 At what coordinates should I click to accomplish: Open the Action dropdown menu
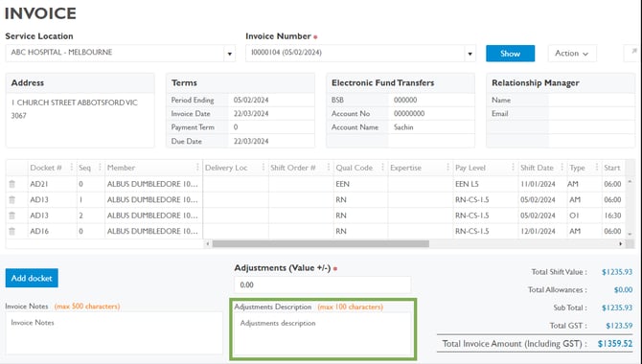pos(572,54)
